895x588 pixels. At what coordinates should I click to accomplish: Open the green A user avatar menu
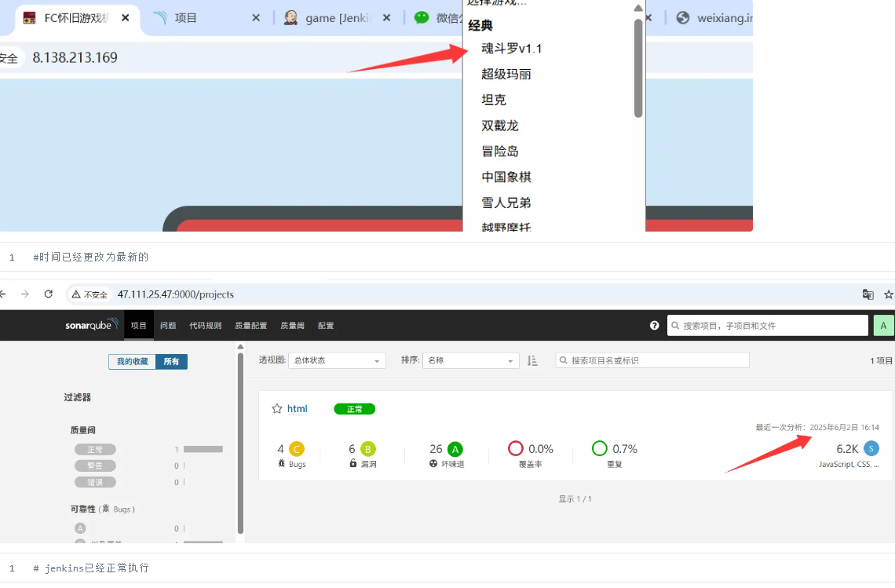pos(883,325)
